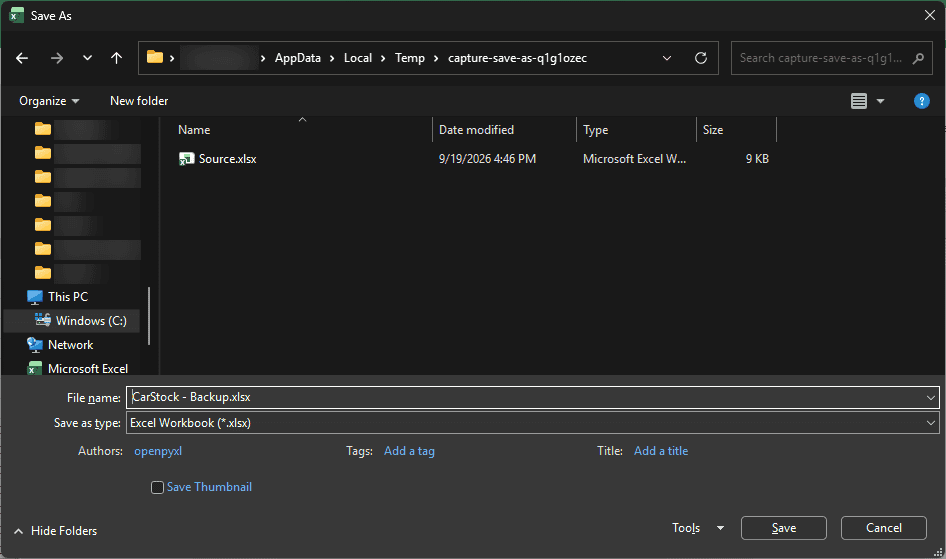Click Add a title
Screen dimensions: 946x559
point(661,451)
